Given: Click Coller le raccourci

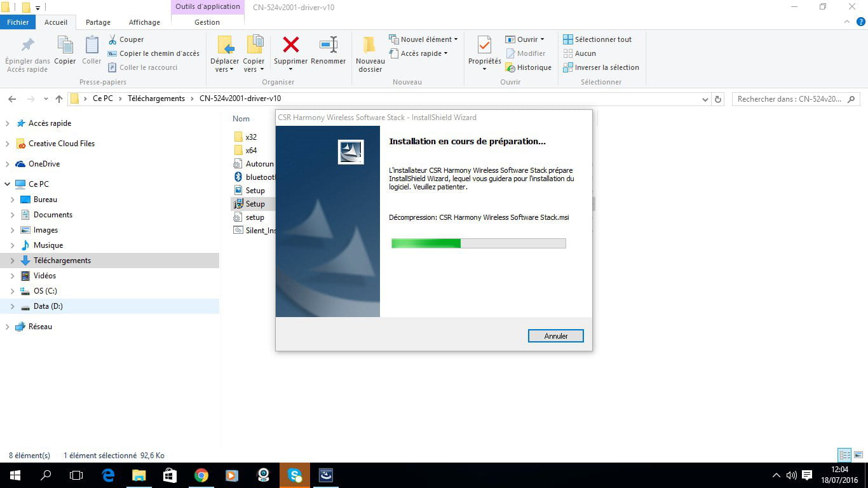Looking at the screenshot, I should (142, 67).
